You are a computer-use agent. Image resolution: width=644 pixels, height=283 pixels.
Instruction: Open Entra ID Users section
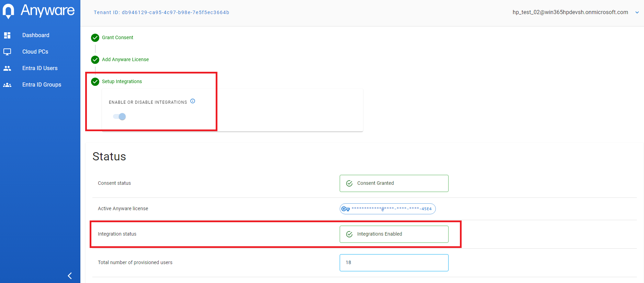40,68
